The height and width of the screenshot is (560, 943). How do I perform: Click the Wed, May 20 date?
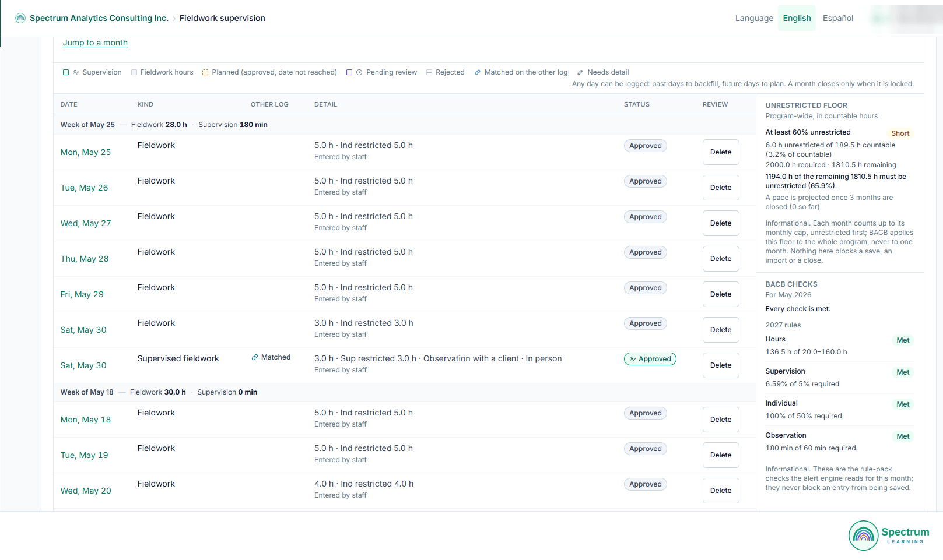[x=86, y=491]
